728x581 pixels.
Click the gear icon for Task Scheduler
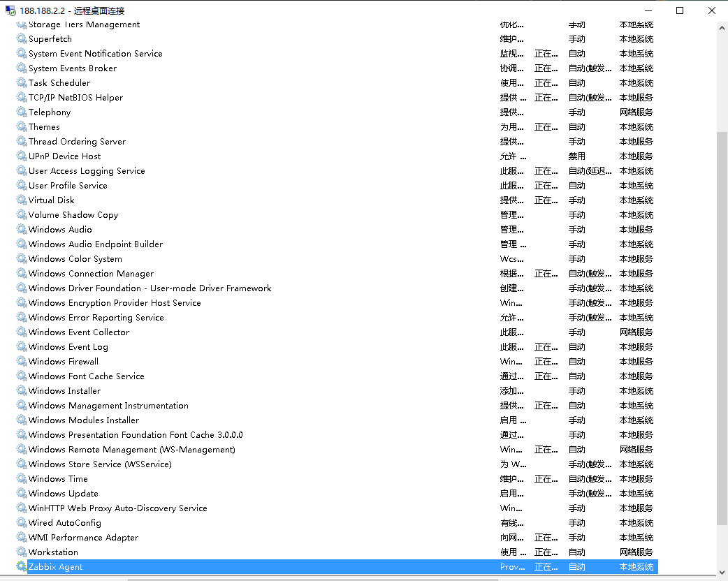(x=22, y=82)
